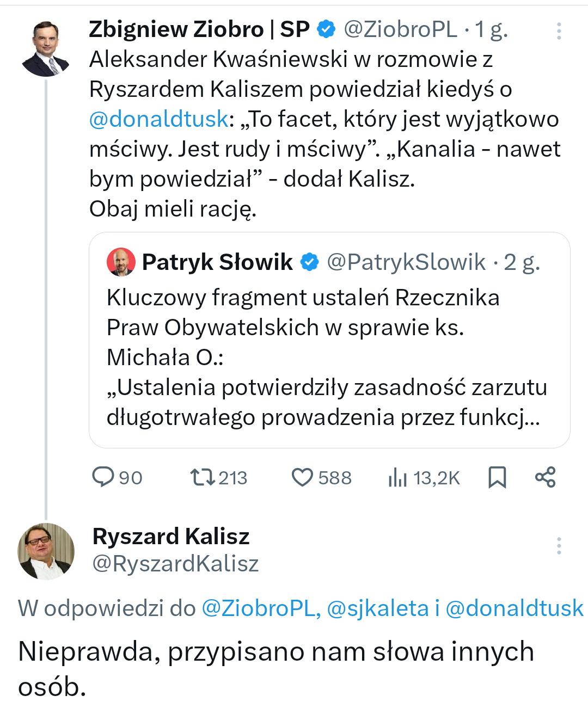Click Patryk Słowik's small avatar

tap(121, 262)
